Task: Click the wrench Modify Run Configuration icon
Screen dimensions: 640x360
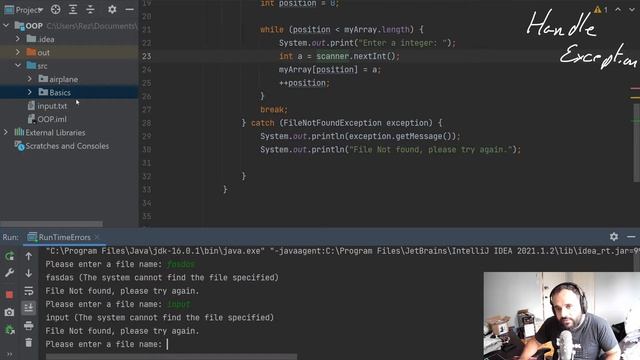Action: 9,273
